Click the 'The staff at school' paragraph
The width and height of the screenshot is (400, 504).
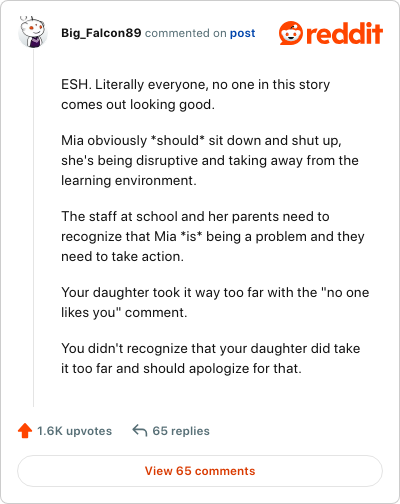213,236
